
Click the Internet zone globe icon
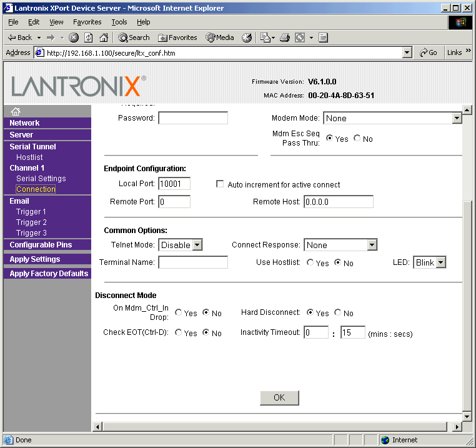coord(385,440)
